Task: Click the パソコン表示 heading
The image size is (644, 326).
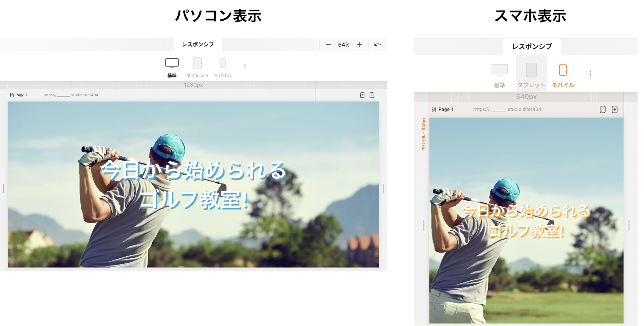Action: [218, 16]
